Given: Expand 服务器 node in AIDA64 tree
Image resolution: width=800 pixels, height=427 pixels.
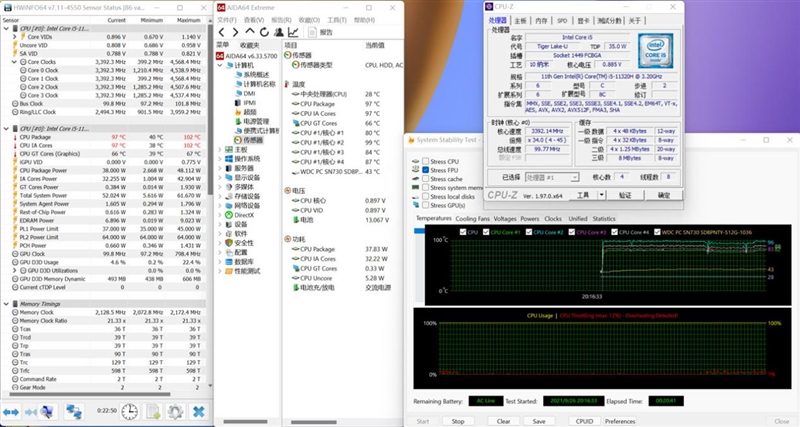Looking at the screenshot, I should click(220, 168).
